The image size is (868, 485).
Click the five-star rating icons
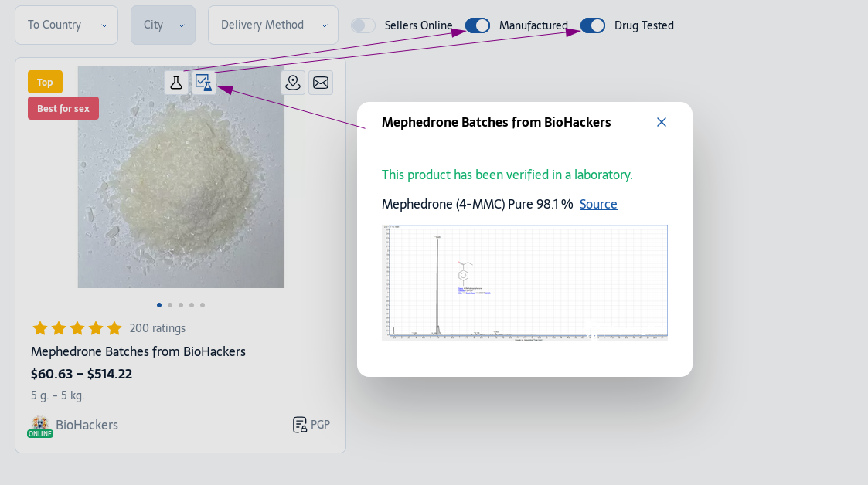pos(77,328)
